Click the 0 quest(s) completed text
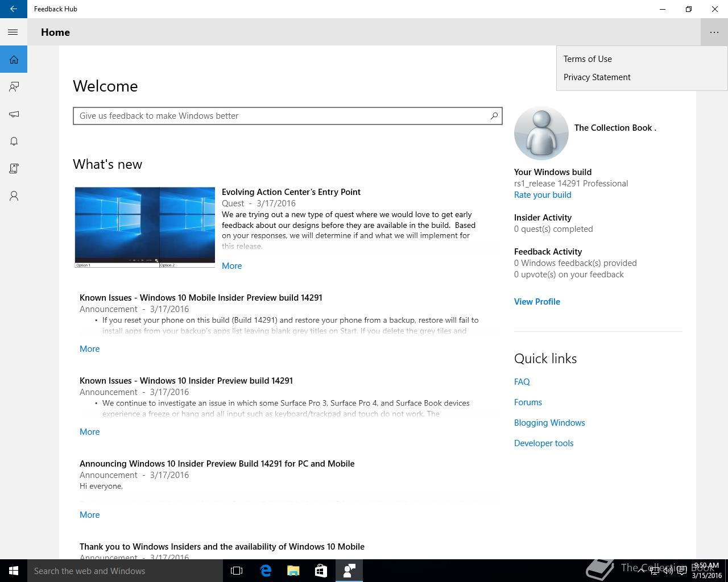The image size is (728, 582). click(553, 229)
